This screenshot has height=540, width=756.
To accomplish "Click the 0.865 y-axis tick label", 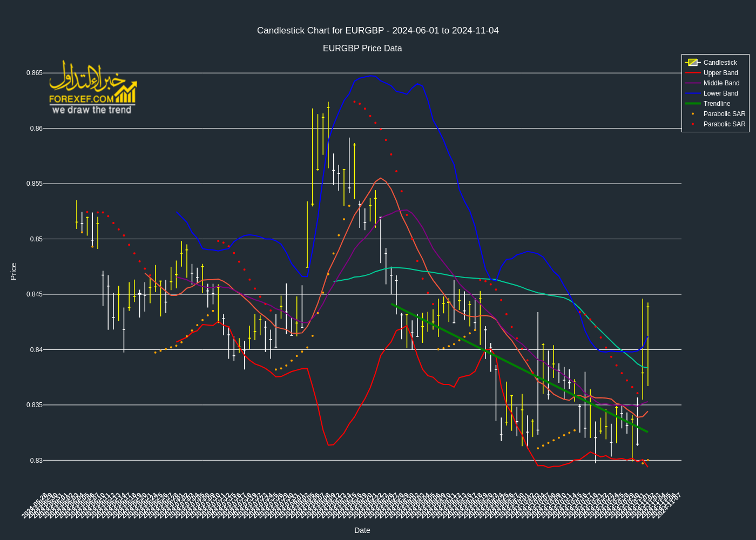I will point(35,73).
